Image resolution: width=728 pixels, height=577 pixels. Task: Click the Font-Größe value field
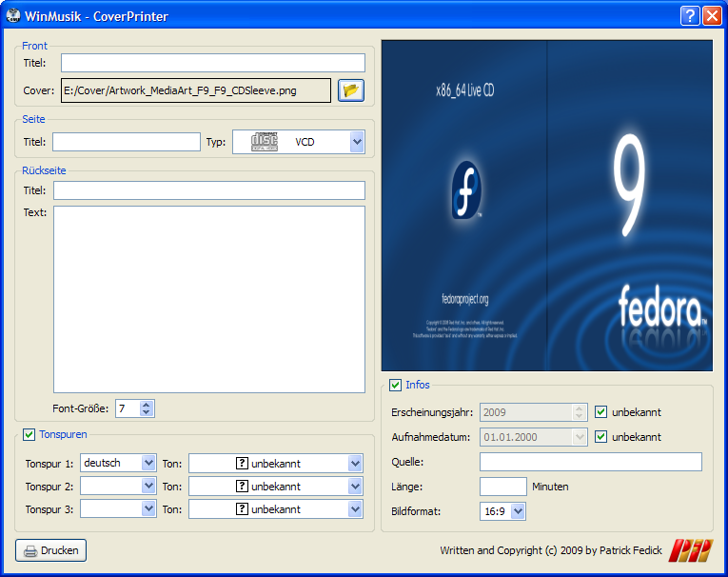pos(128,408)
